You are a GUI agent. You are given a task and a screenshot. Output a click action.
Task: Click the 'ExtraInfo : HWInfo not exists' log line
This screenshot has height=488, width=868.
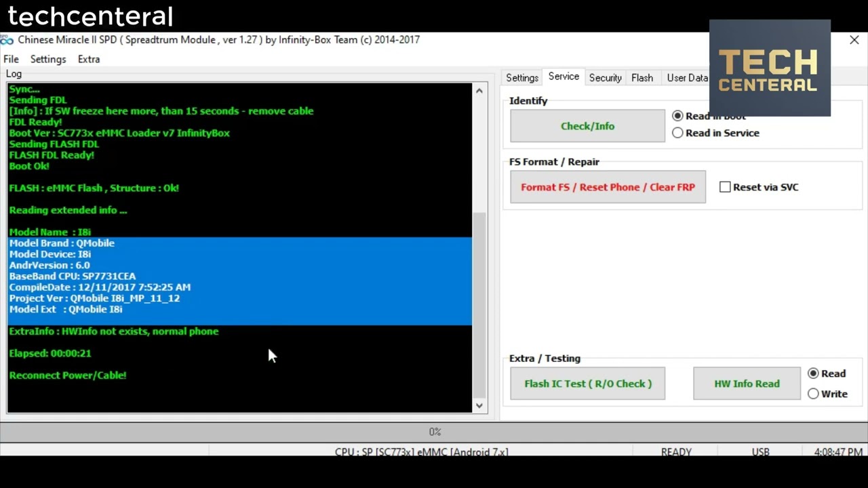(114, 331)
